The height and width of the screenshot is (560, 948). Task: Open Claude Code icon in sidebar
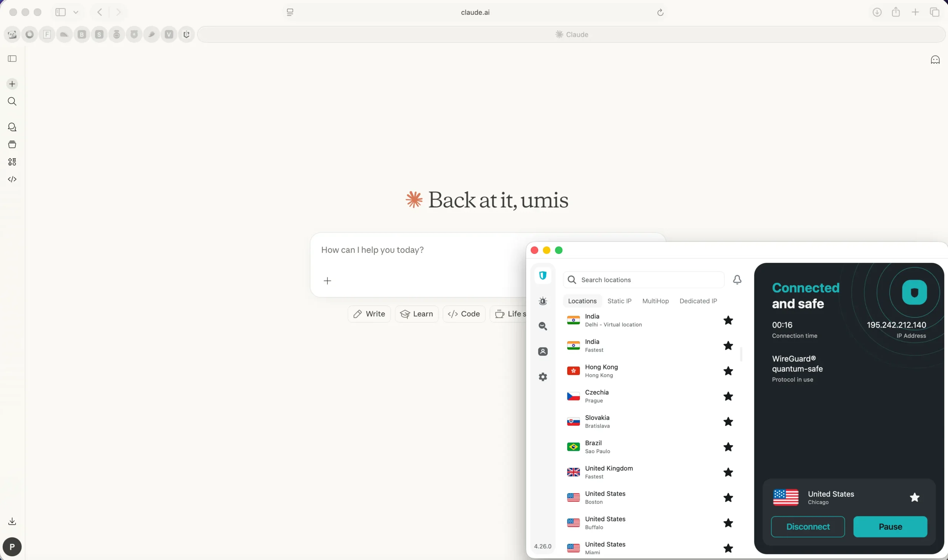pos(12,179)
